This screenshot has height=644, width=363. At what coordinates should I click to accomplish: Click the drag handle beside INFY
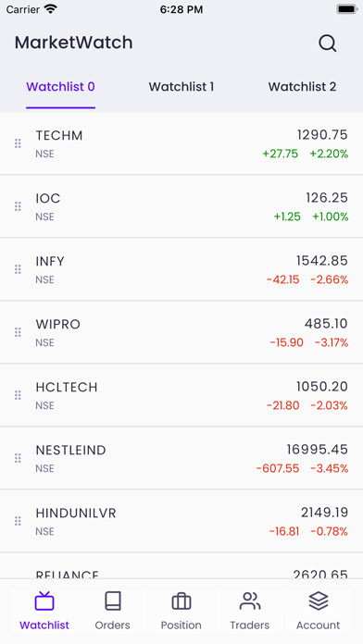tap(18, 269)
